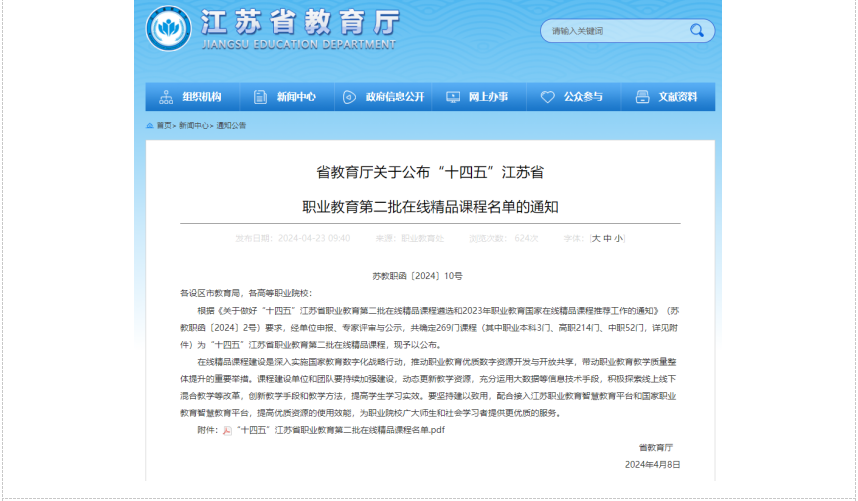Viewport: 858px width, 501px height.
Task: Set font size to 中 (medium)
Action: click(x=608, y=239)
